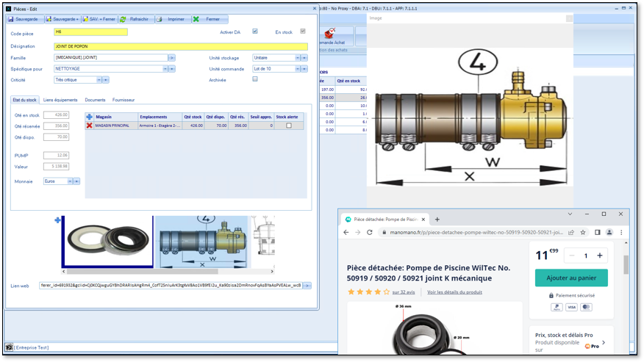
Task: Click the Armoire 1 - Etagère emplacement cell
Action: (x=160, y=126)
